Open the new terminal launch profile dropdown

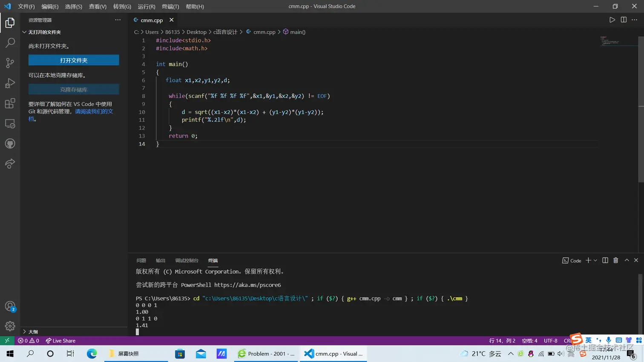pyautogui.click(x=595, y=260)
